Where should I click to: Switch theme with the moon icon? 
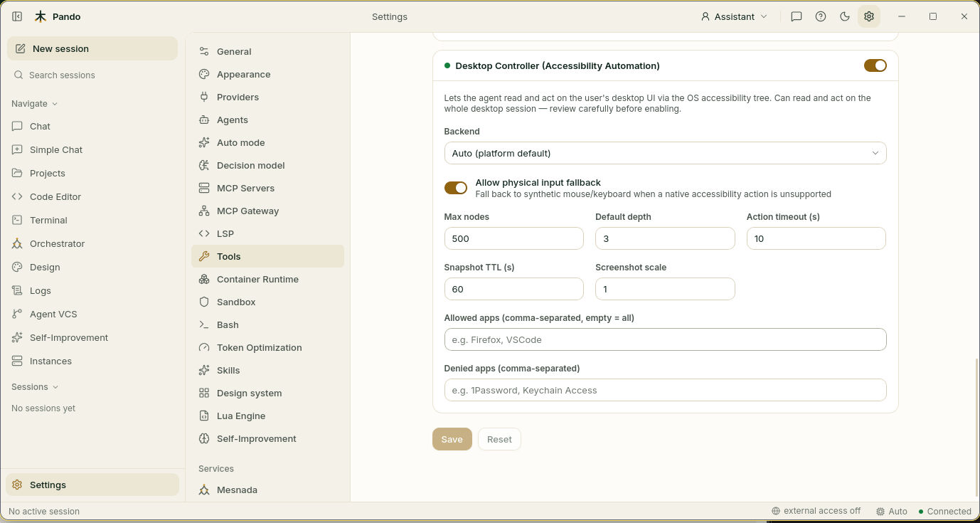pyautogui.click(x=845, y=16)
